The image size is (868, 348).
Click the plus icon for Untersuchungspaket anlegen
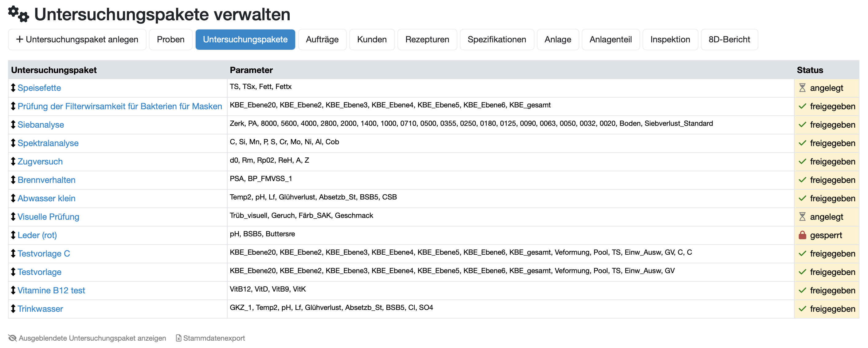click(x=20, y=39)
